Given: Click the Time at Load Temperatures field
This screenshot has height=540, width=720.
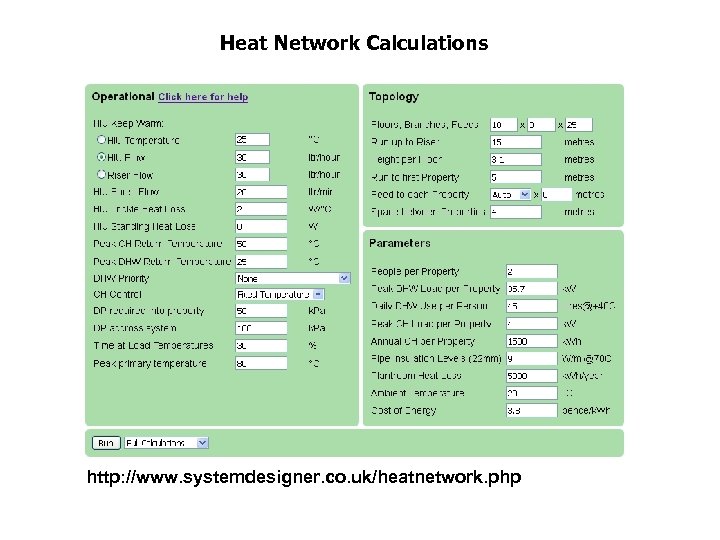Looking at the screenshot, I should pyautogui.click(x=261, y=346).
